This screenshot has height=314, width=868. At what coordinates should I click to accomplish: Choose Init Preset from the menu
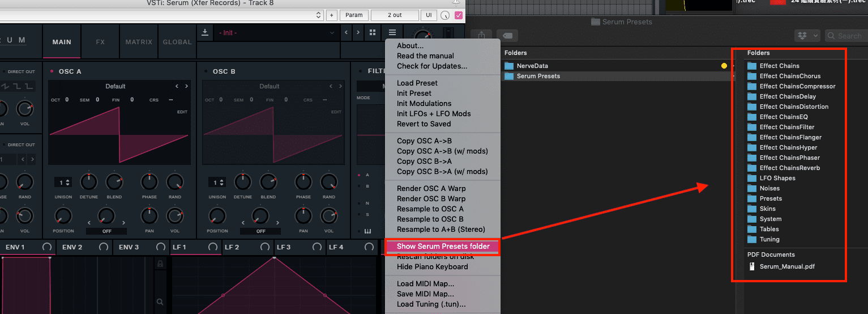[414, 93]
